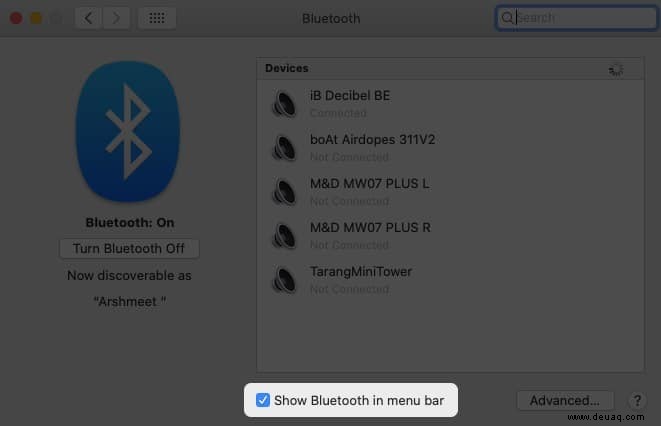
Task: Select TarangMiniTower device name
Action: pos(361,272)
